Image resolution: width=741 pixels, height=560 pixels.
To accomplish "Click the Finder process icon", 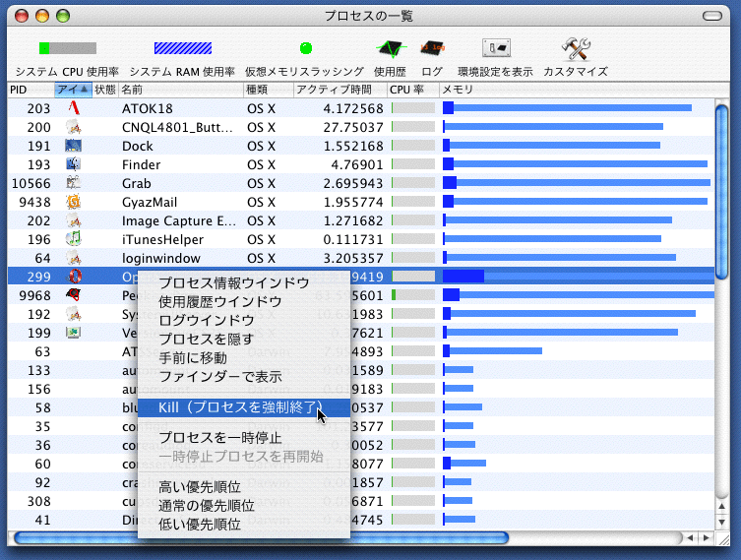I will (x=73, y=164).
